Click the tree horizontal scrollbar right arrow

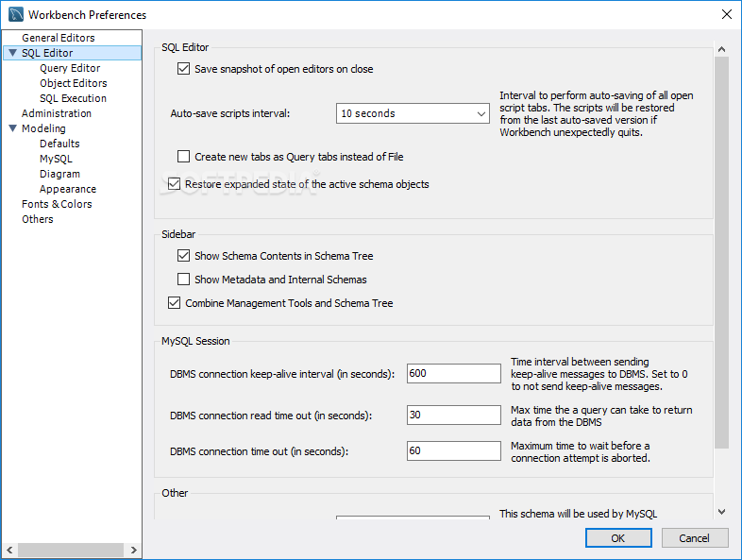133,550
